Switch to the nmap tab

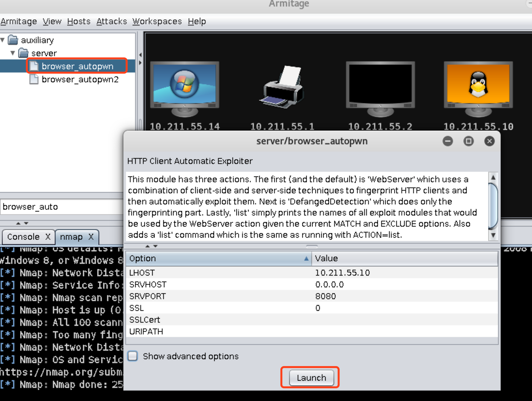pos(71,237)
